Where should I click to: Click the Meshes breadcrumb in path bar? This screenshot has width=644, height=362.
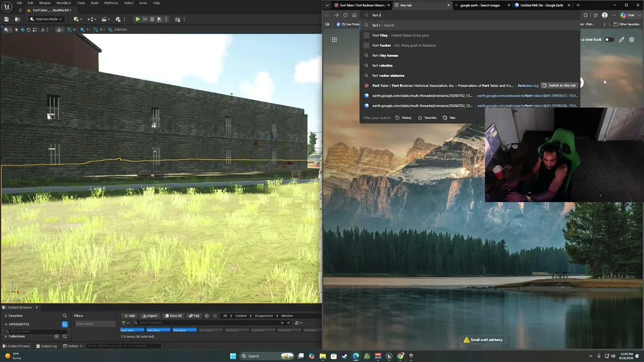click(x=287, y=316)
